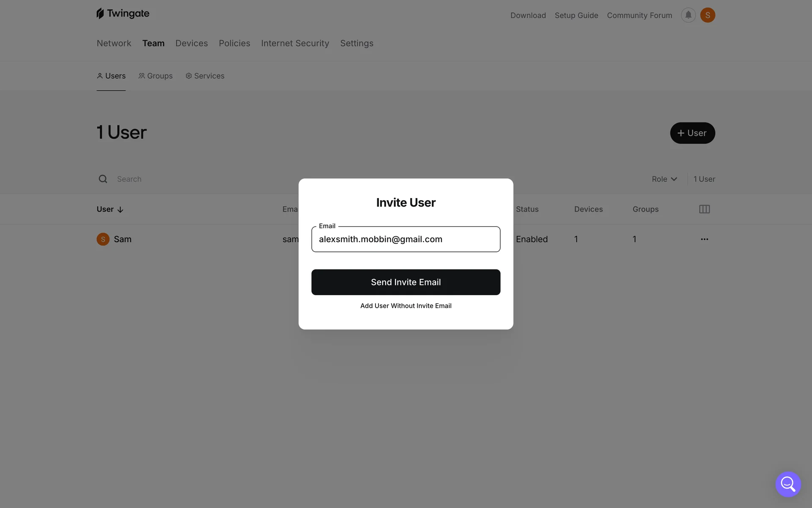Click the Email input field
This screenshot has height=508, width=812.
click(x=406, y=239)
